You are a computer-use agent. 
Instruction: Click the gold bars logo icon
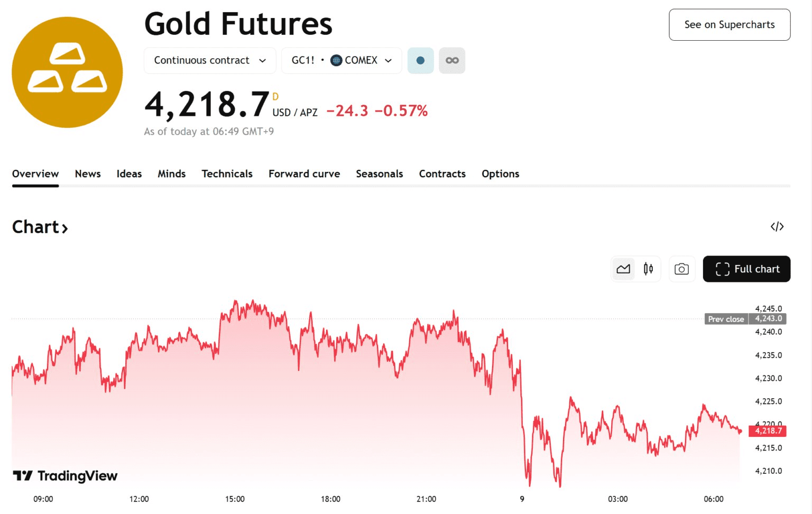pyautogui.click(x=67, y=72)
